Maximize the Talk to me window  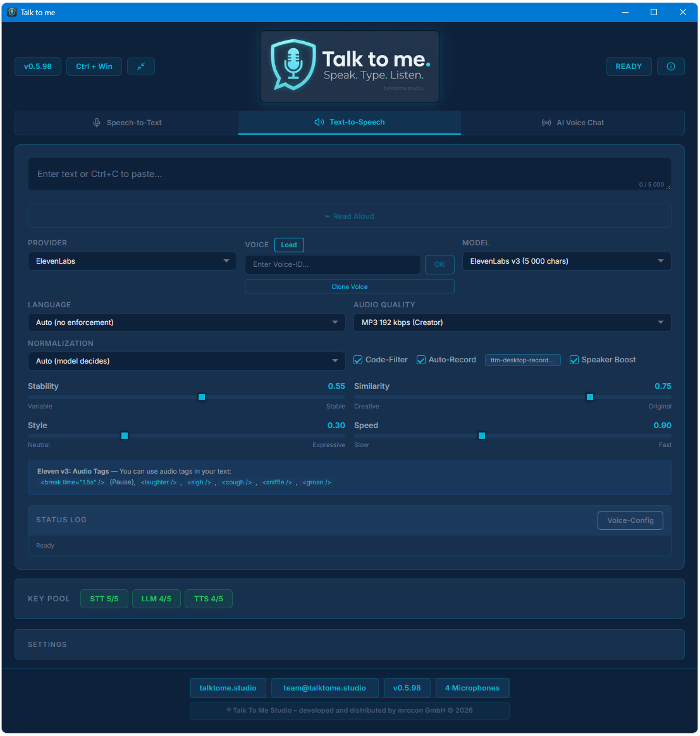653,12
